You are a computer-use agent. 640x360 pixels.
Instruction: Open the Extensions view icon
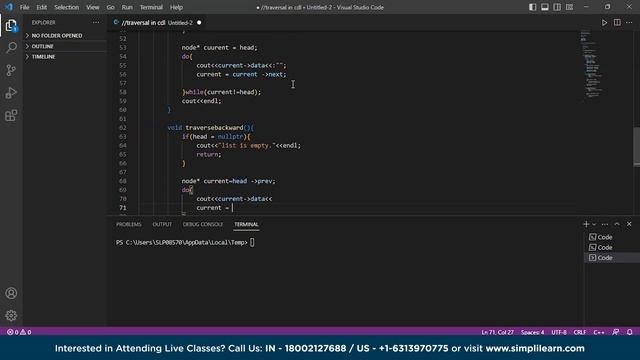click(x=11, y=116)
